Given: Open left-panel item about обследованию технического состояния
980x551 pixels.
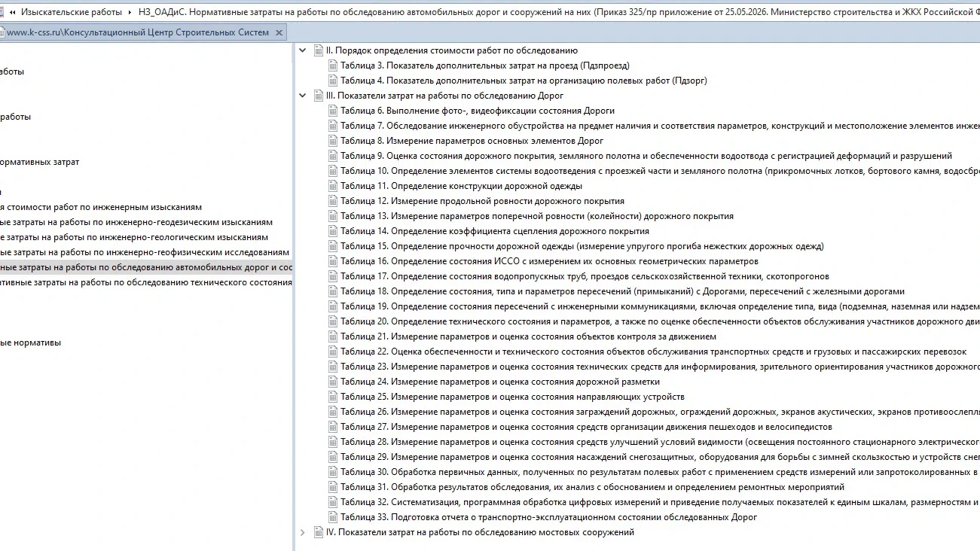Looking at the screenshot, I should [x=146, y=282].
